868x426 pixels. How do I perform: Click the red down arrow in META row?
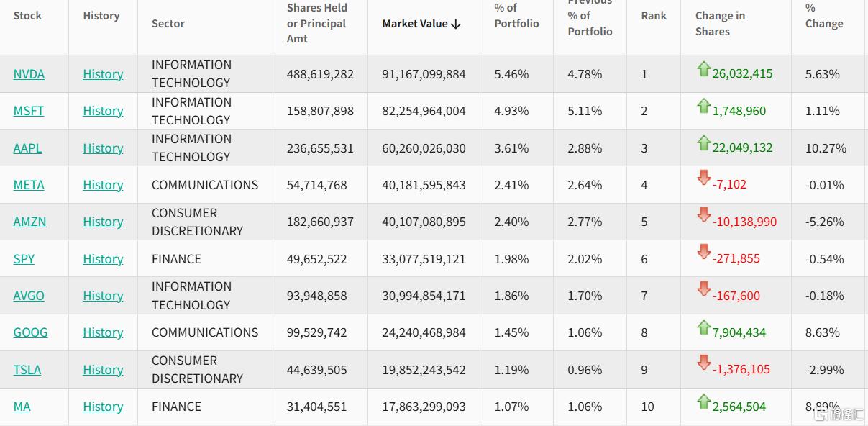[703, 179]
